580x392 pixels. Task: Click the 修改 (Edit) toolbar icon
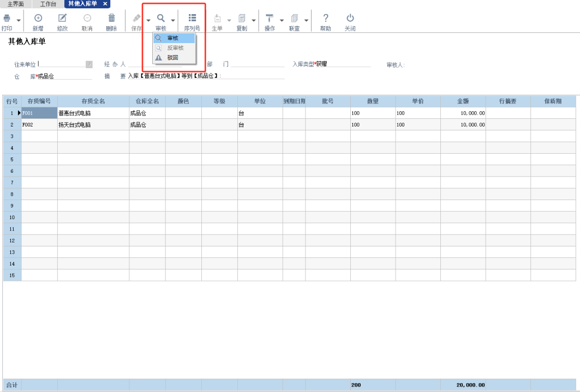point(62,19)
